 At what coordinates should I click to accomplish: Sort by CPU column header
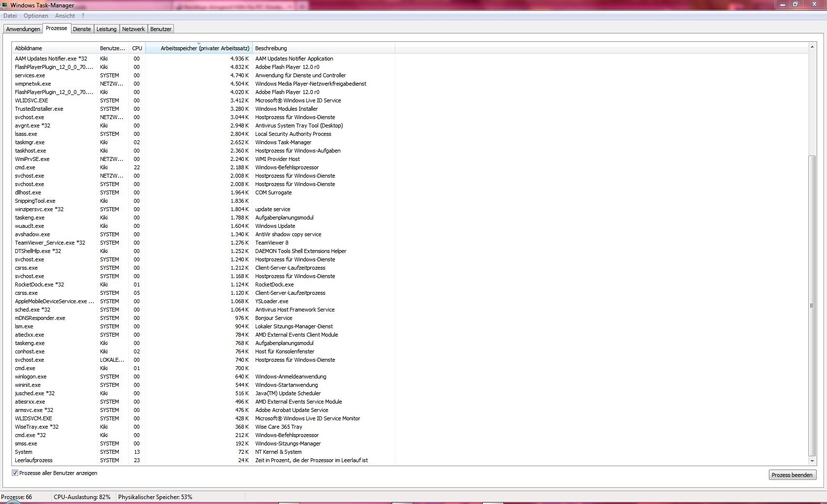click(137, 48)
